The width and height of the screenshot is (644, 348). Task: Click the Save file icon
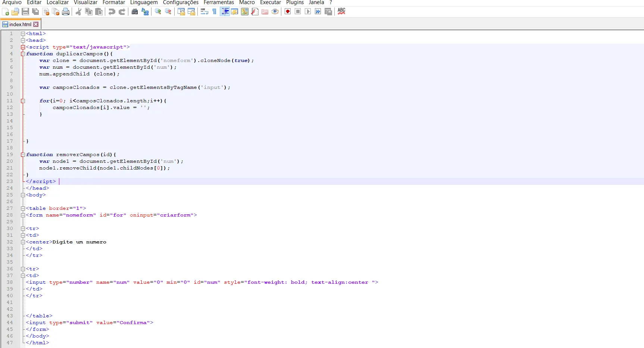[25, 12]
